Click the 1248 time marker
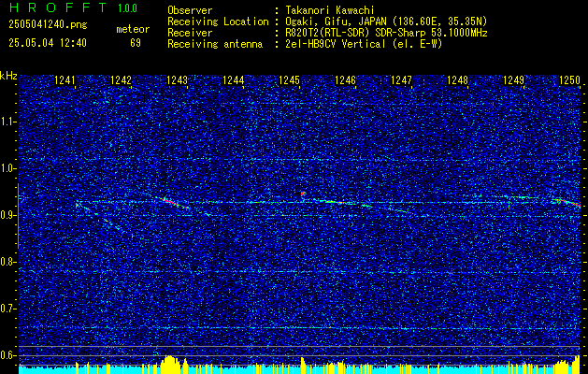This screenshot has width=588, height=374. 457,80
